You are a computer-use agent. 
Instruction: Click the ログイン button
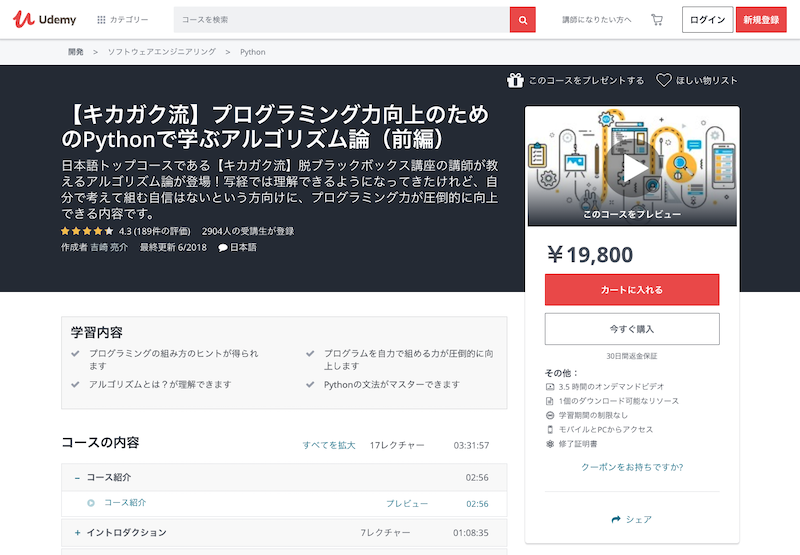pyautogui.click(x=707, y=19)
